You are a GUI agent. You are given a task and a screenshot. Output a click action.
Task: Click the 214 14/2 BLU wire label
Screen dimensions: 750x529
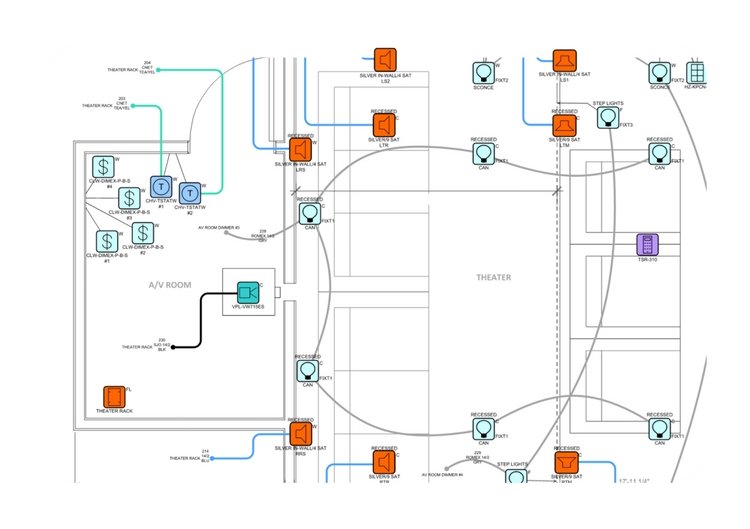click(x=205, y=456)
